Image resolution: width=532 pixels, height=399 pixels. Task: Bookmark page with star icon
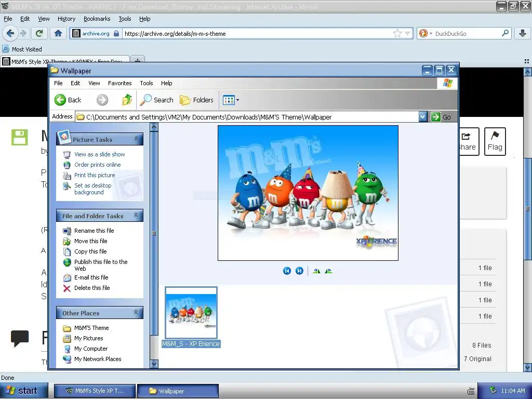(397, 33)
